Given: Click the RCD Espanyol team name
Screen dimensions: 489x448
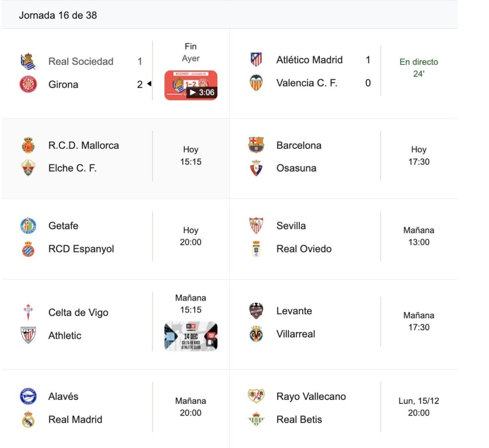Looking at the screenshot, I should pyautogui.click(x=81, y=249).
